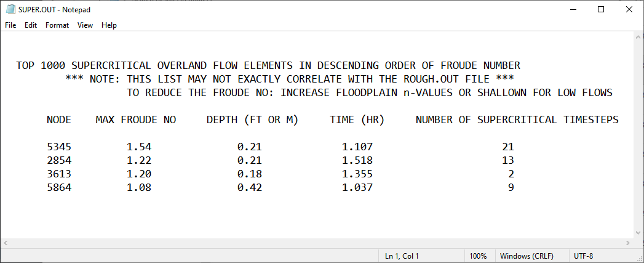
Task: Open the Help menu
Action: point(109,25)
